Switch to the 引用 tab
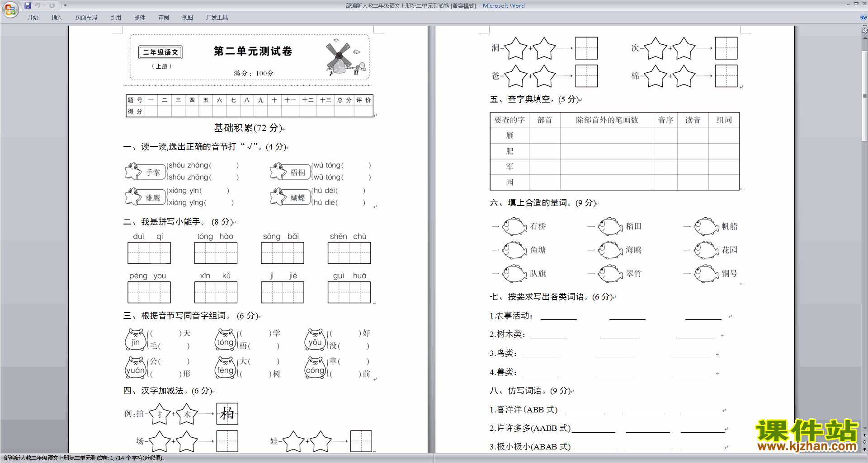Screen dimensions: 868x463 pos(115,18)
